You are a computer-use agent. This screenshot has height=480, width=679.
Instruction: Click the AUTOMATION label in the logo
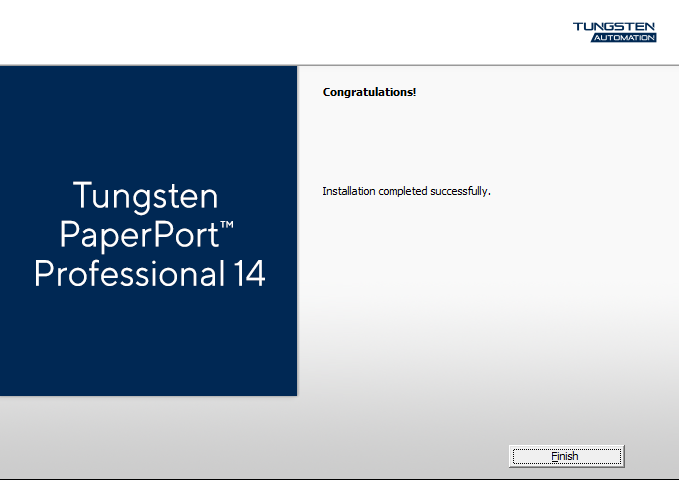[x=622, y=38]
